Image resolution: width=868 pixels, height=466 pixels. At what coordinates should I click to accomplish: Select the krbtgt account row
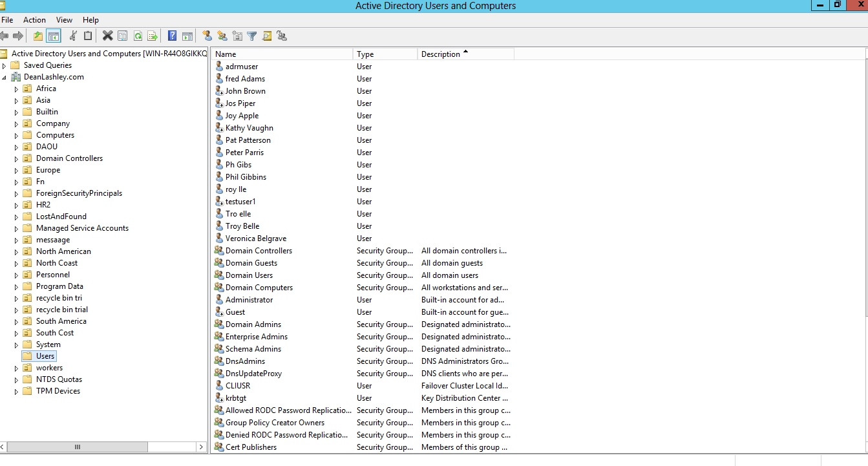coord(363,398)
